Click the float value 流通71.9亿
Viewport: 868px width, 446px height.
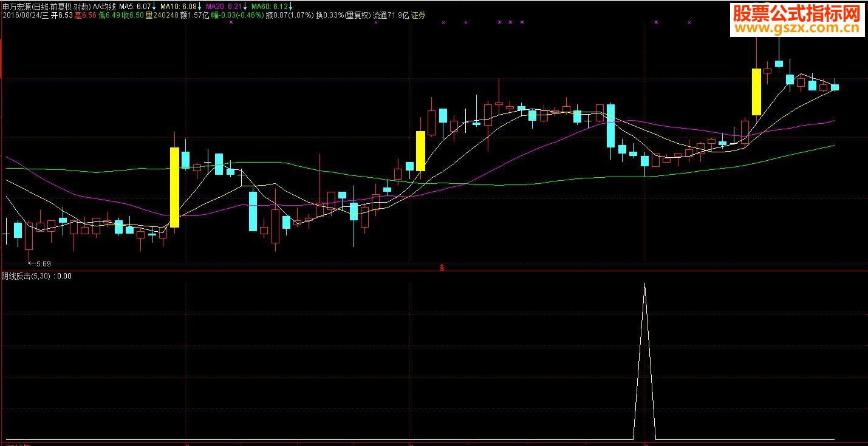[390, 15]
